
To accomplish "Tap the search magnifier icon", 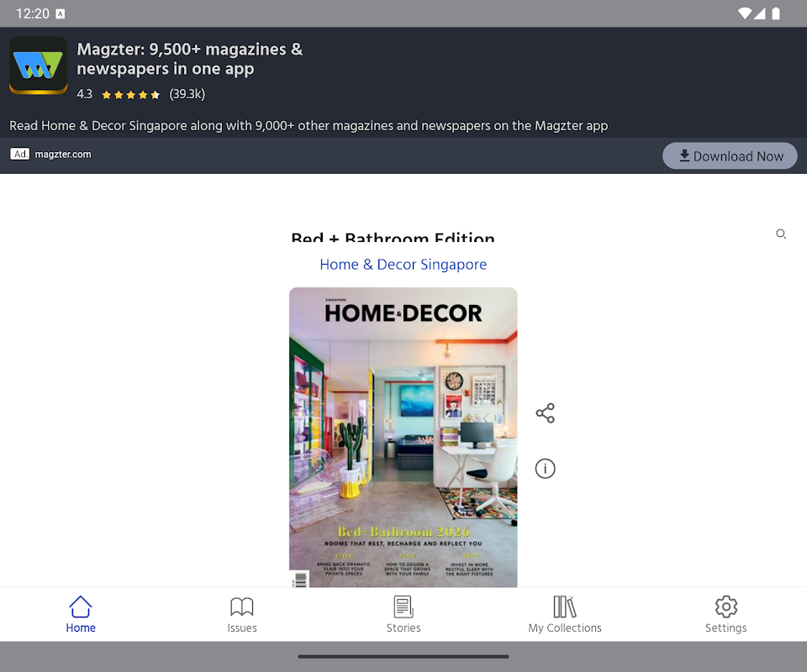I will [781, 234].
